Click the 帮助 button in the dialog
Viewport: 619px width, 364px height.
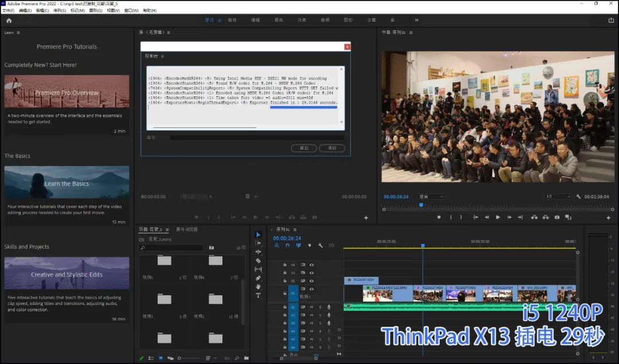point(304,148)
